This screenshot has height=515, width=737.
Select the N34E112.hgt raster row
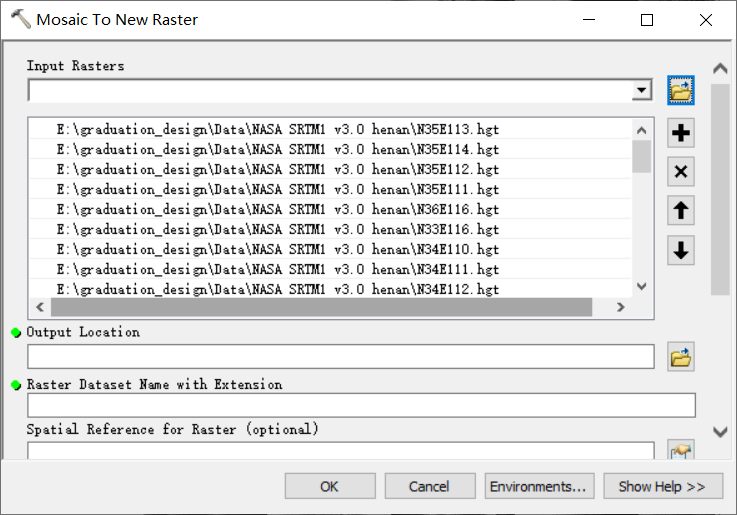click(x=330, y=289)
